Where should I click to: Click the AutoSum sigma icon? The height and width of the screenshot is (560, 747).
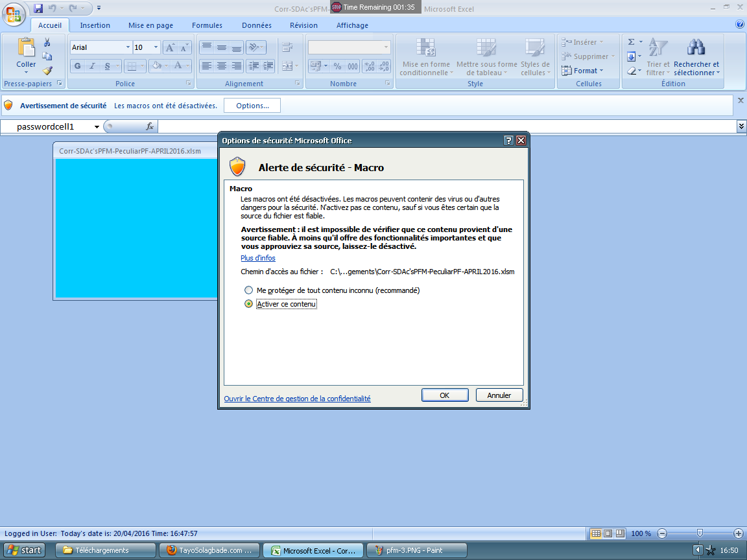tap(631, 42)
